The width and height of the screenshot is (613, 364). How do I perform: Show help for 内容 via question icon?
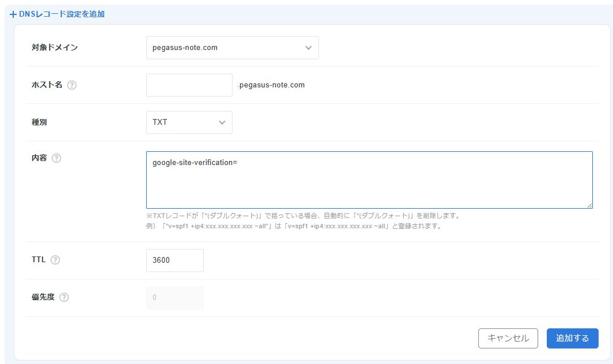[x=56, y=158]
